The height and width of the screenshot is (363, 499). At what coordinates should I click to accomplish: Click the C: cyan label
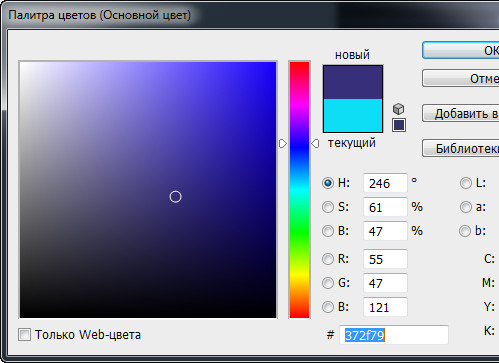pos(489,259)
